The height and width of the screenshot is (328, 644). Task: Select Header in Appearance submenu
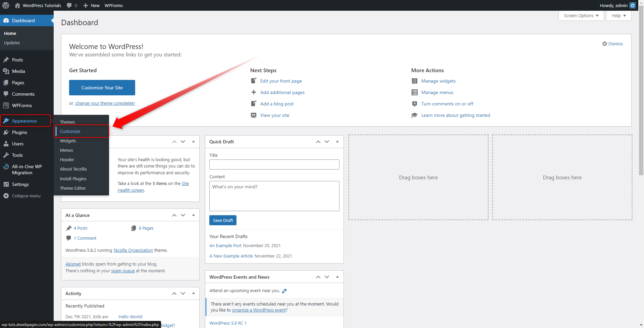point(82,159)
